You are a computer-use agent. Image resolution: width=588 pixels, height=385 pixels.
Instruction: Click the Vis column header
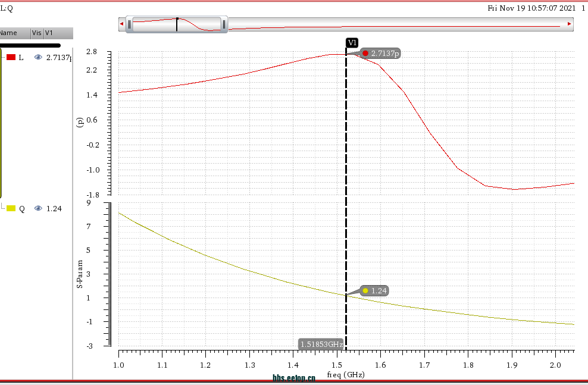[x=37, y=33]
